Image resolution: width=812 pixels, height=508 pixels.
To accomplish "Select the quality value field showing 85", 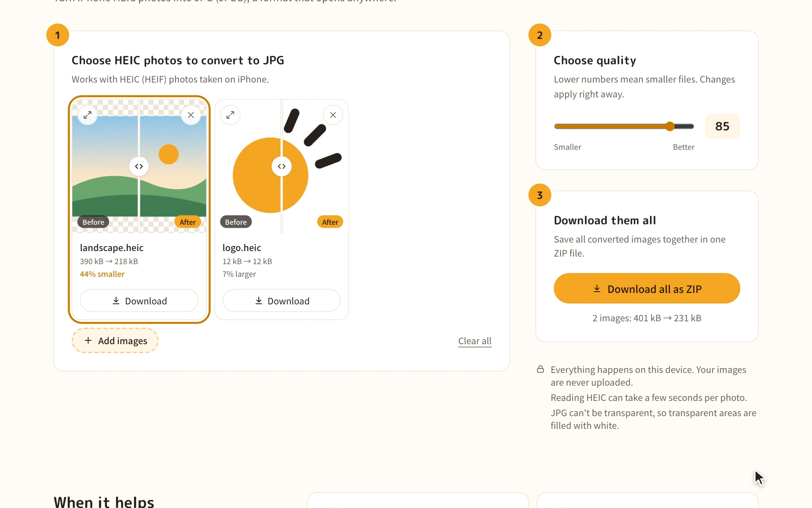I will 722,126.
